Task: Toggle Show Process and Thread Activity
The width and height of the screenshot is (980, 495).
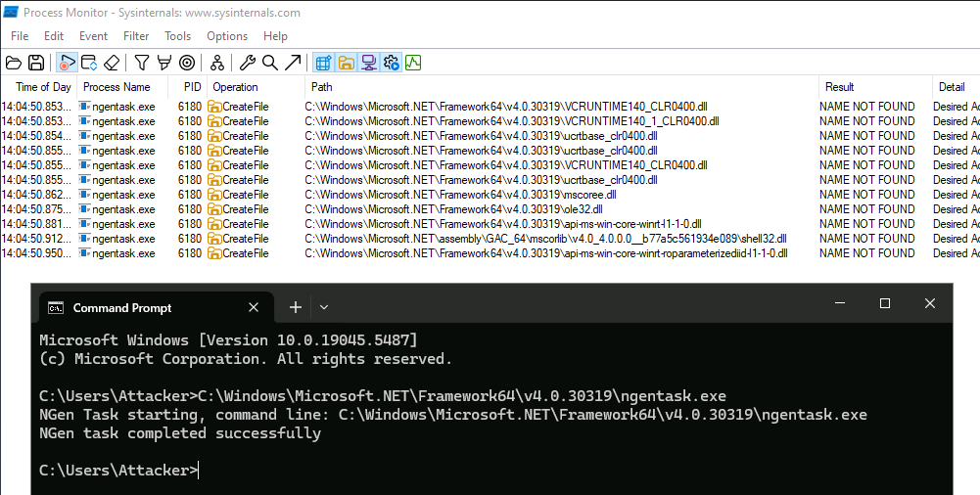Action: [x=392, y=63]
